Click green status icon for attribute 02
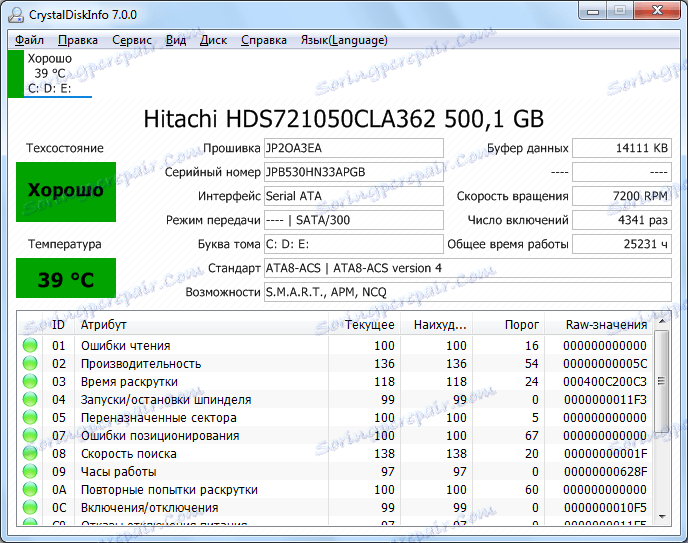 (x=30, y=364)
